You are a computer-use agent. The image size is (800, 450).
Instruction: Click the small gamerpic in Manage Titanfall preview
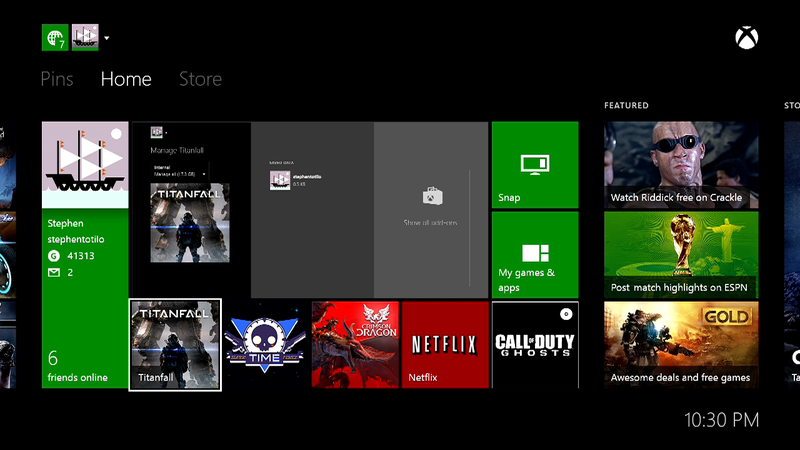(157, 133)
